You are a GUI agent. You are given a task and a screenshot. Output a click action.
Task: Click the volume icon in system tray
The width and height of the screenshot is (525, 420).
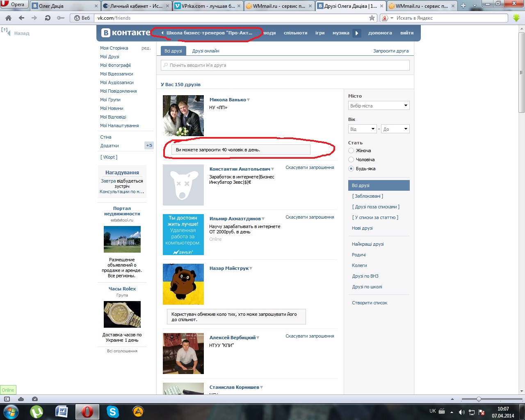[x=461, y=412]
